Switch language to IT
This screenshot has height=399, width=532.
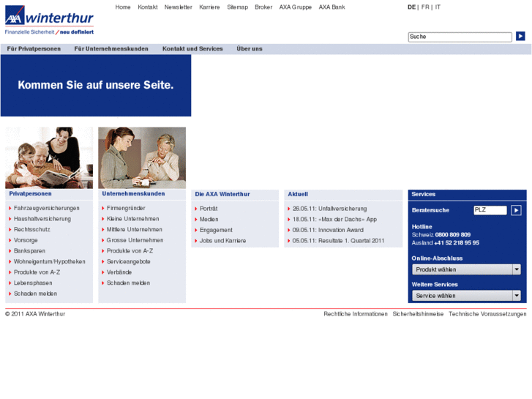click(438, 7)
